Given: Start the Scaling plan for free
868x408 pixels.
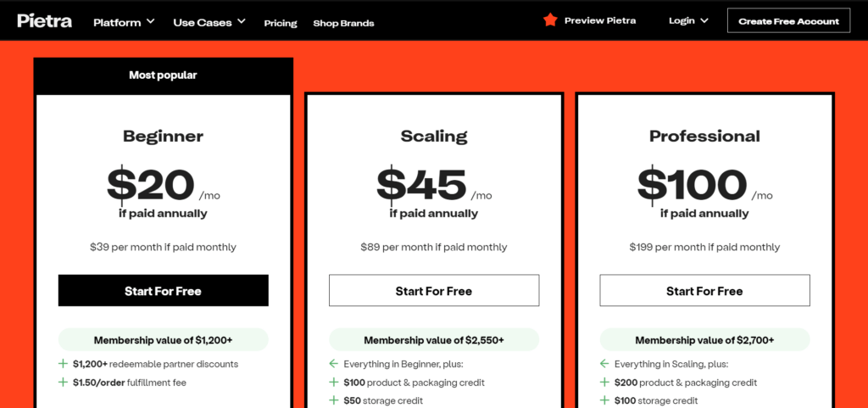Looking at the screenshot, I should click(434, 291).
